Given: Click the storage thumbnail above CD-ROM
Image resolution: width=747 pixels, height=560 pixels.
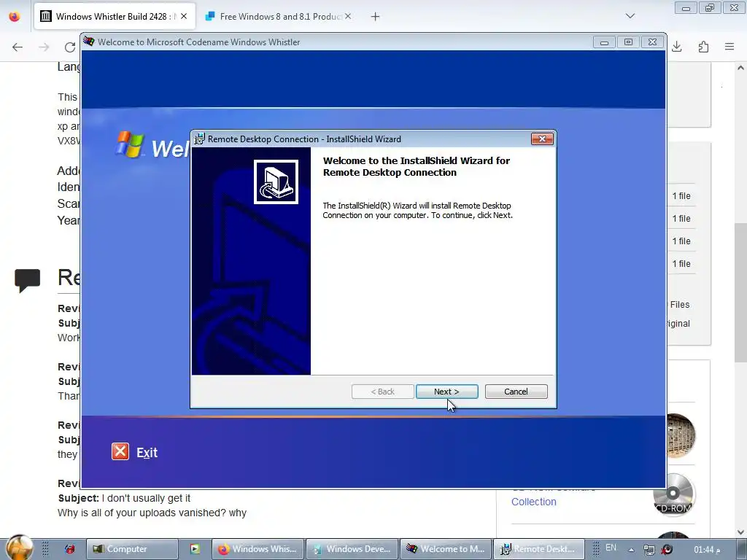Looking at the screenshot, I should coord(681,435).
